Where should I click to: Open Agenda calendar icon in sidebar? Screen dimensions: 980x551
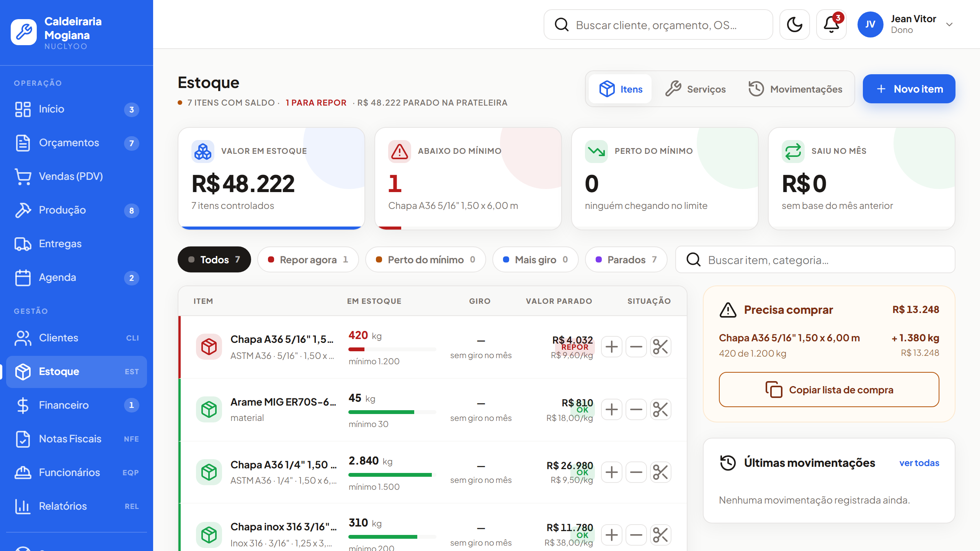coord(23,277)
